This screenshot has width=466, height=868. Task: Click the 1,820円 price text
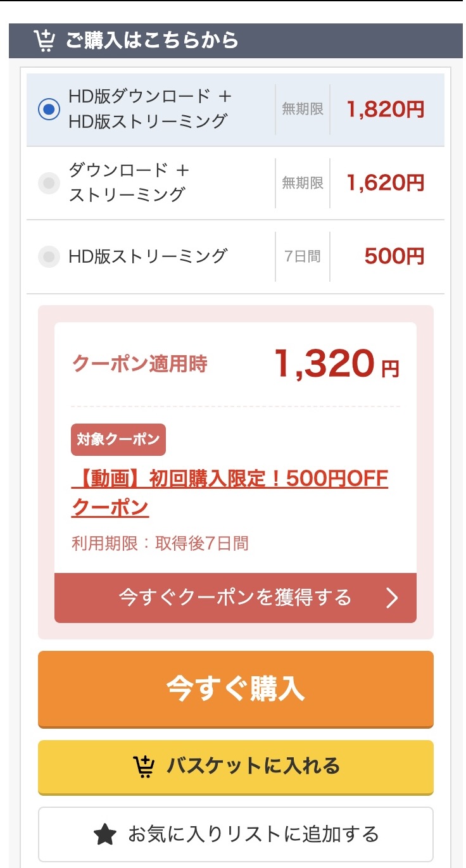point(385,110)
